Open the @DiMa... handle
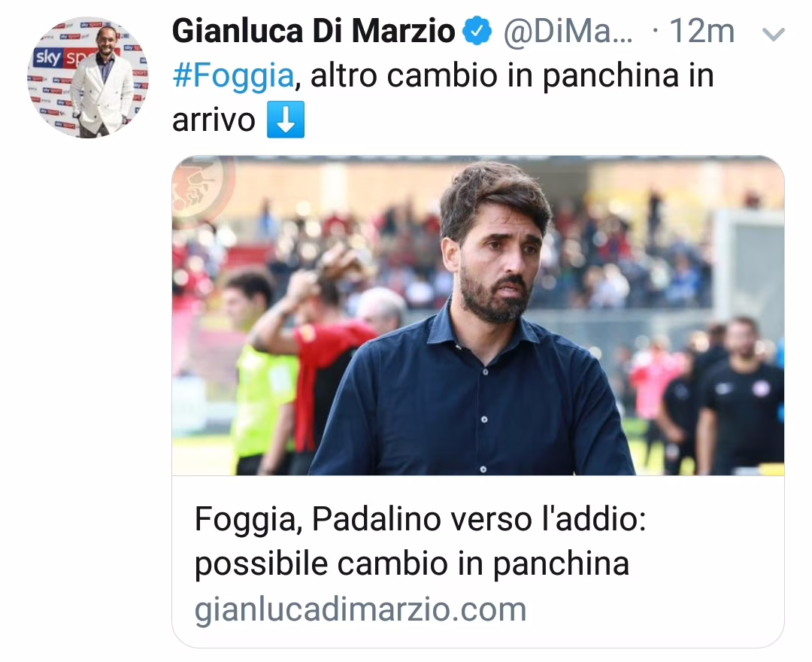 coord(568,32)
